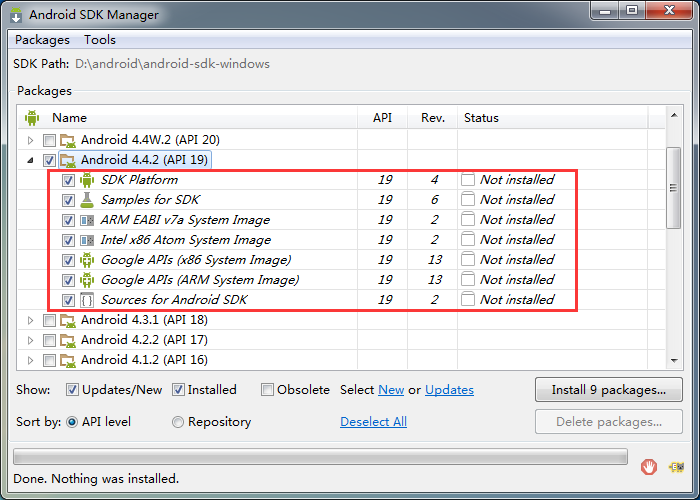
Task: Click the Install 9 packages button
Action: click(608, 389)
